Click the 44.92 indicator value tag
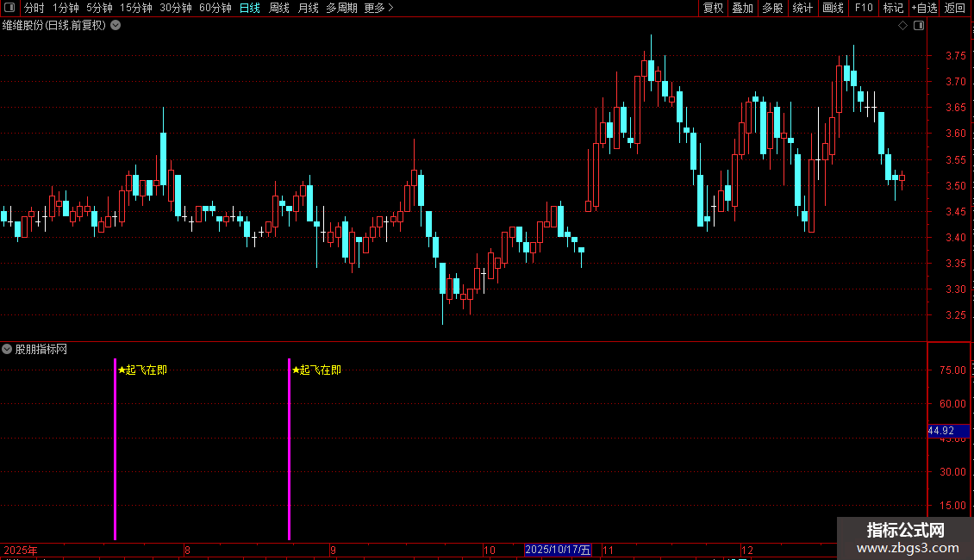This screenshot has width=974, height=560. (948, 430)
